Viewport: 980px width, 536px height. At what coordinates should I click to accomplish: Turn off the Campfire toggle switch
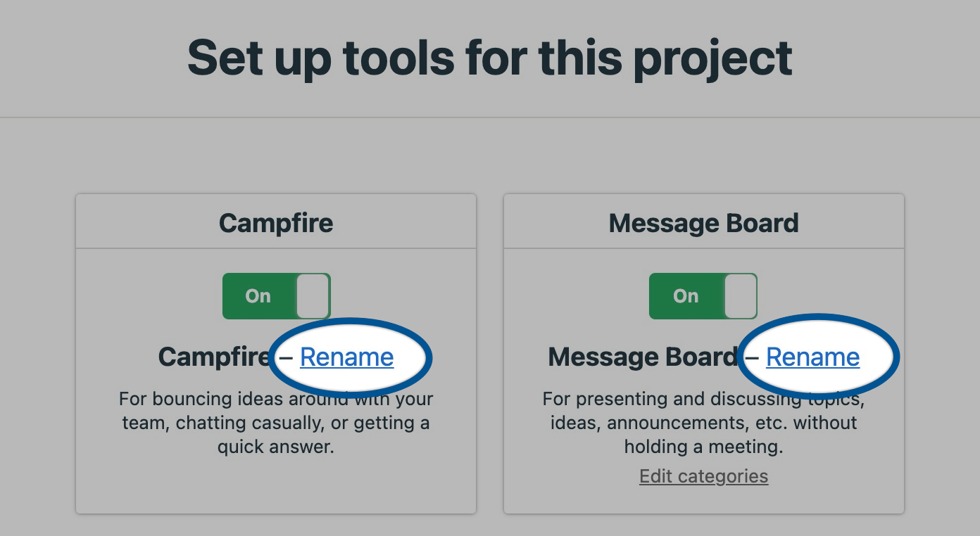[276, 296]
